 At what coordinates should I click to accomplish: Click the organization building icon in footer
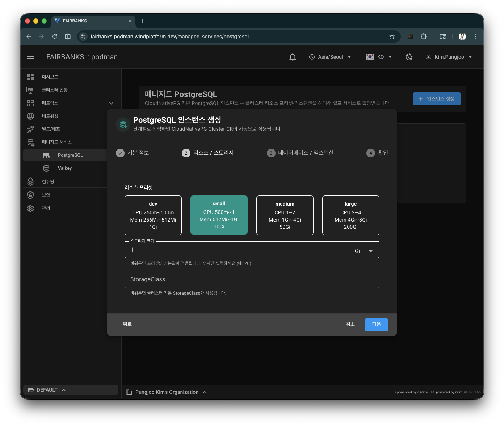coord(129,392)
